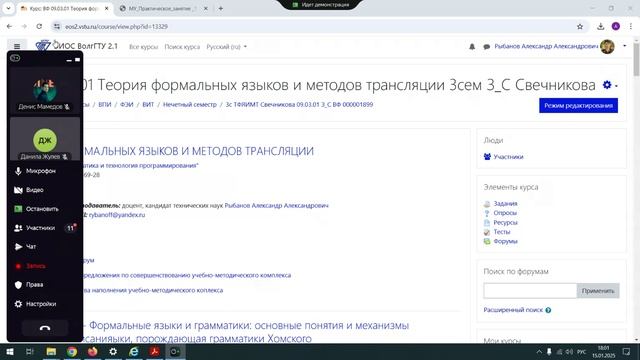The image size is (640, 360).
Task: Bookmark the page with the star icon
Action: (x=580, y=27)
